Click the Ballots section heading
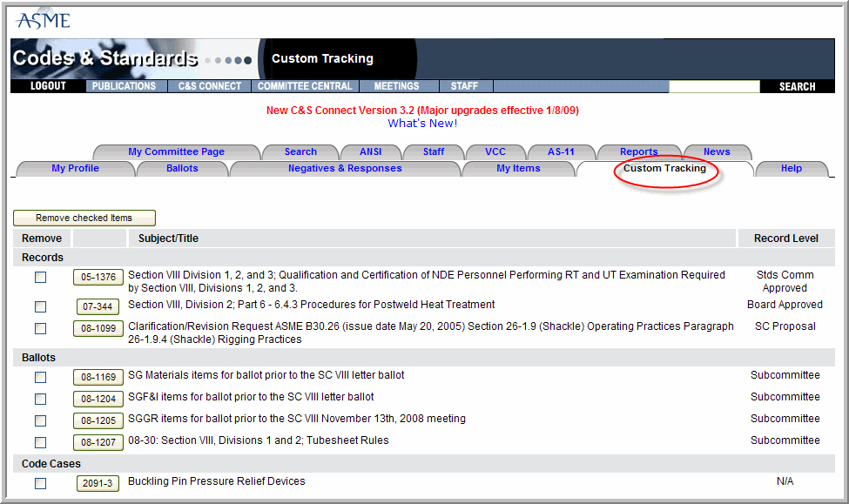The width and height of the screenshot is (849, 504). (38, 358)
